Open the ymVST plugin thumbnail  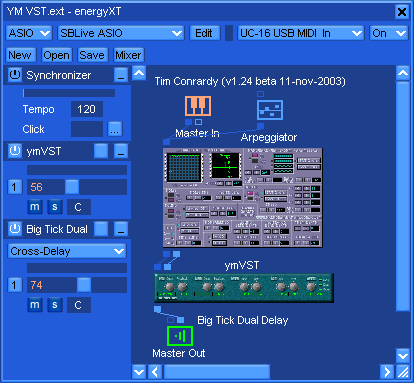243,197
